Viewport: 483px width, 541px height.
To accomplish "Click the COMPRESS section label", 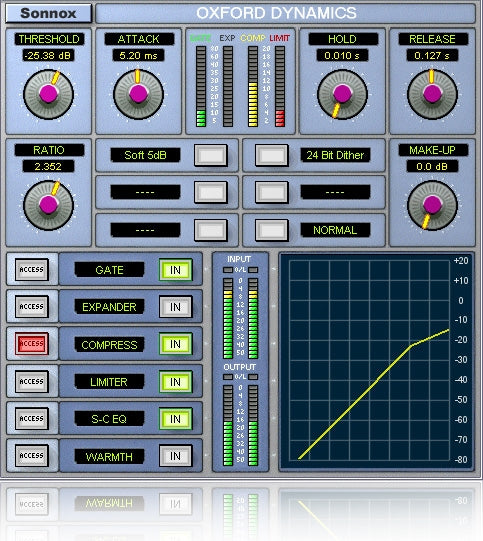I will tap(109, 344).
